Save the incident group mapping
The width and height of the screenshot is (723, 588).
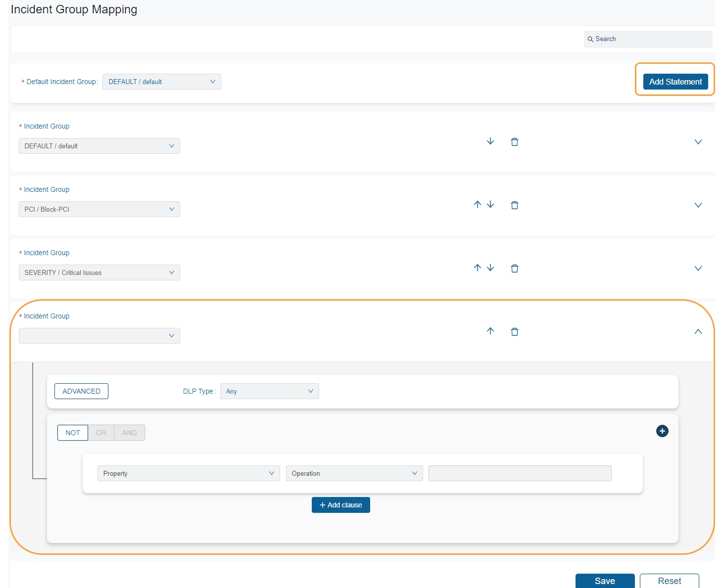click(x=605, y=581)
